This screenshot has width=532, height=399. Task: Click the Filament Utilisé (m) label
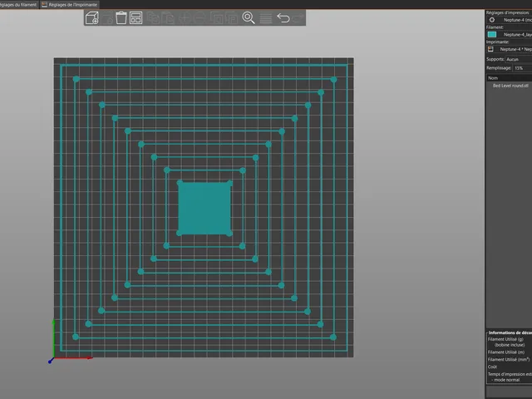[506, 352]
